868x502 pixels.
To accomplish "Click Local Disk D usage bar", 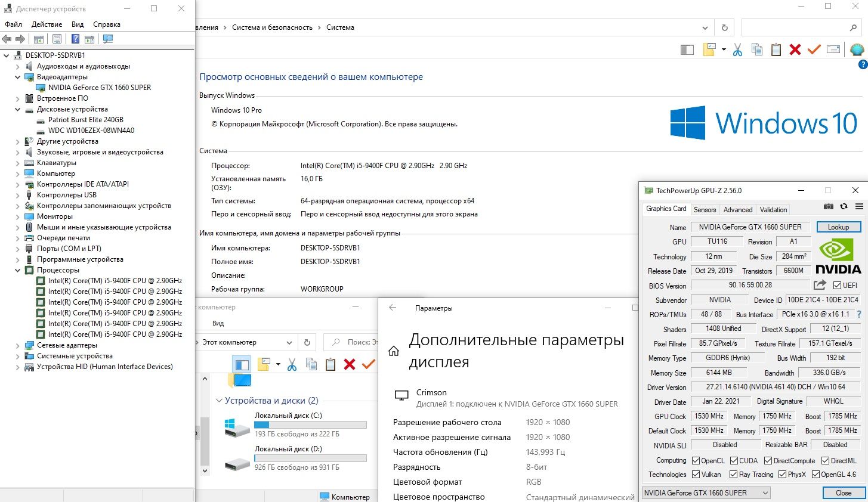I will click(310, 458).
